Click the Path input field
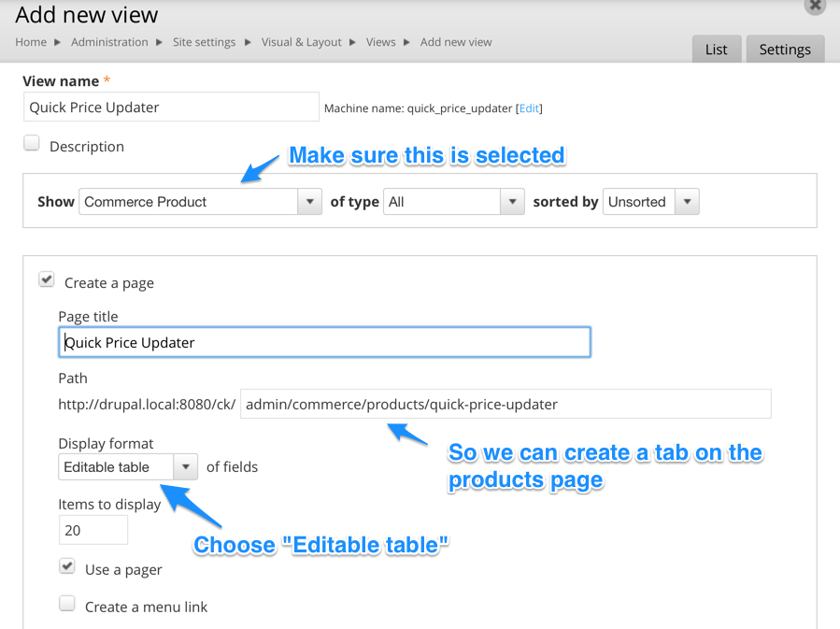840x629 pixels. click(505, 404)
